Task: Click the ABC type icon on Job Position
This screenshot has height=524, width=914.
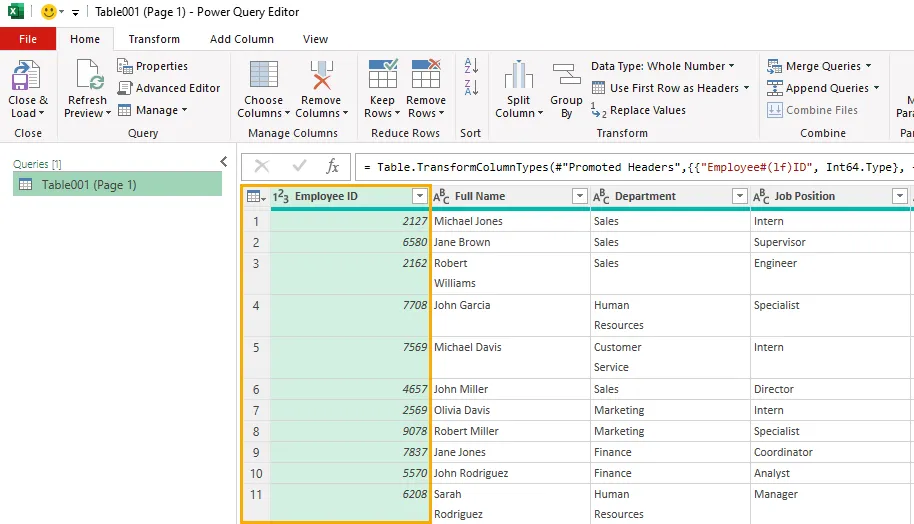Action: 761,196
